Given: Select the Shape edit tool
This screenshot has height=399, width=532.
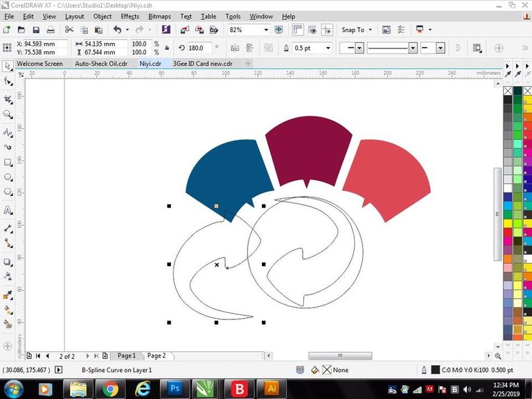Looking at the screenshot, I should 8,82.
